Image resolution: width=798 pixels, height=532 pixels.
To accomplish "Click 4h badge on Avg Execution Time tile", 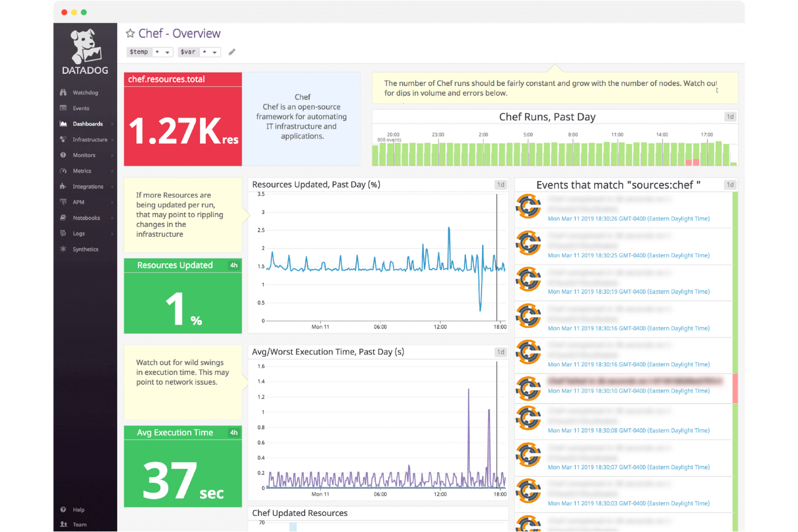I will point(234,432).
